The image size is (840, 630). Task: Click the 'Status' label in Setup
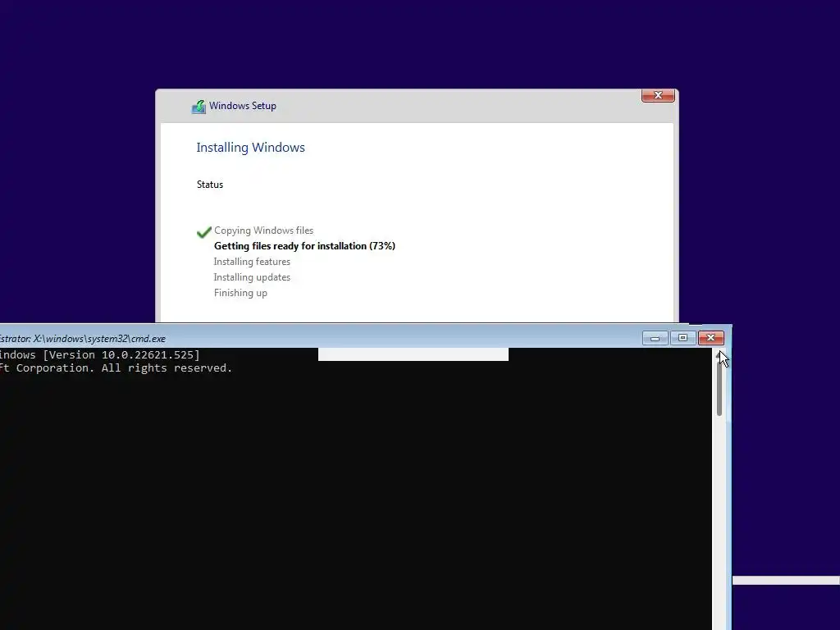(x=209, y=185)
